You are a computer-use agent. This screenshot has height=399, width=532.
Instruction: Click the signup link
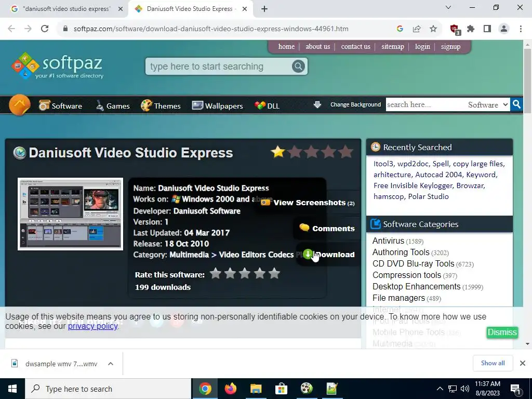(x=450, y=46)
